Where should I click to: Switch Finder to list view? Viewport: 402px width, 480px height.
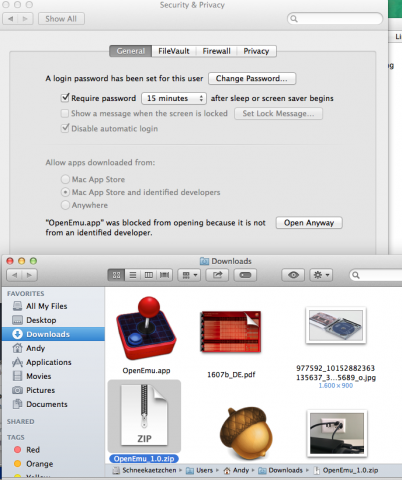pos(133,275)
